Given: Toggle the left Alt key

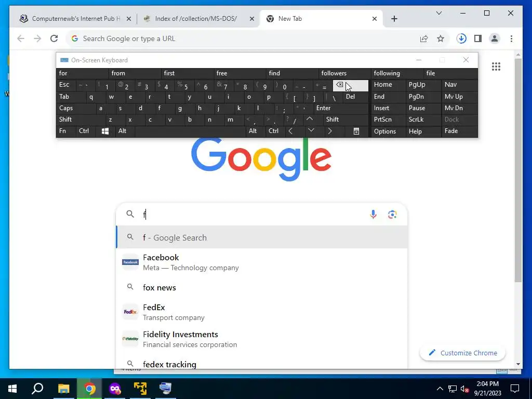Looking at the screenshot, I should tap(125, 131).
